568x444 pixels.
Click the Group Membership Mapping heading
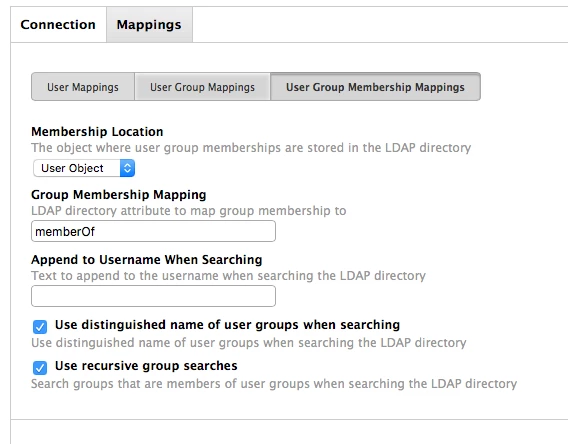(118, 194)
